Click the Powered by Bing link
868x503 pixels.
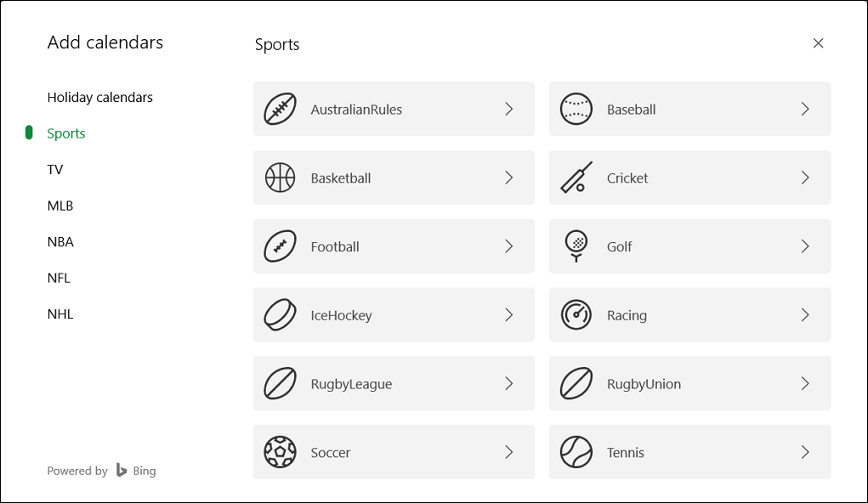pyautogui.click(x=101, y=470)
